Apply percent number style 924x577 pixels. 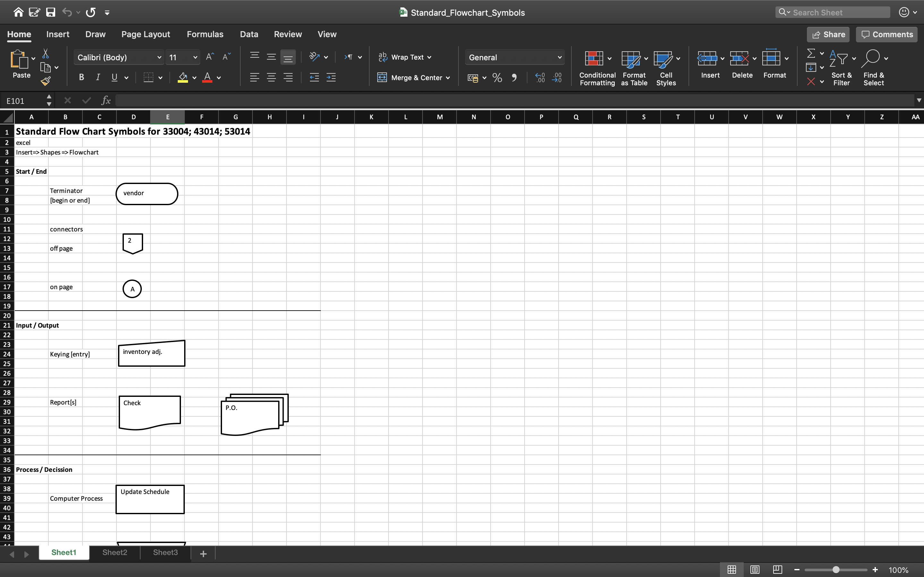pos(497,78)
